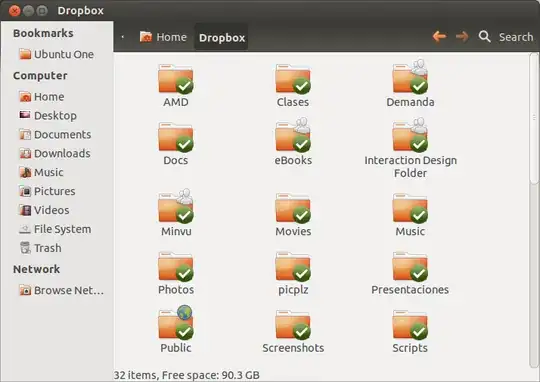The image size is (540, 382).
Task: Open the Movies folder icon
Action: pos(293,208)
